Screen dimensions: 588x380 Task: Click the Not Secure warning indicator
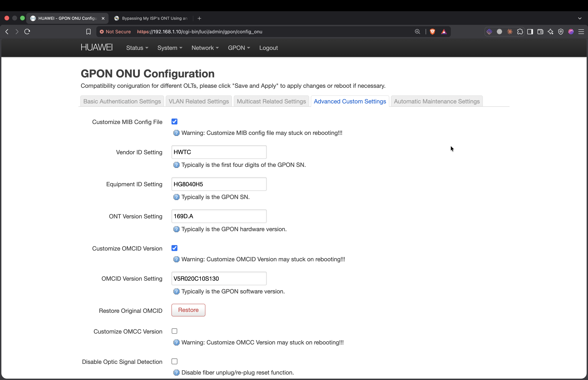click(115, 32)
